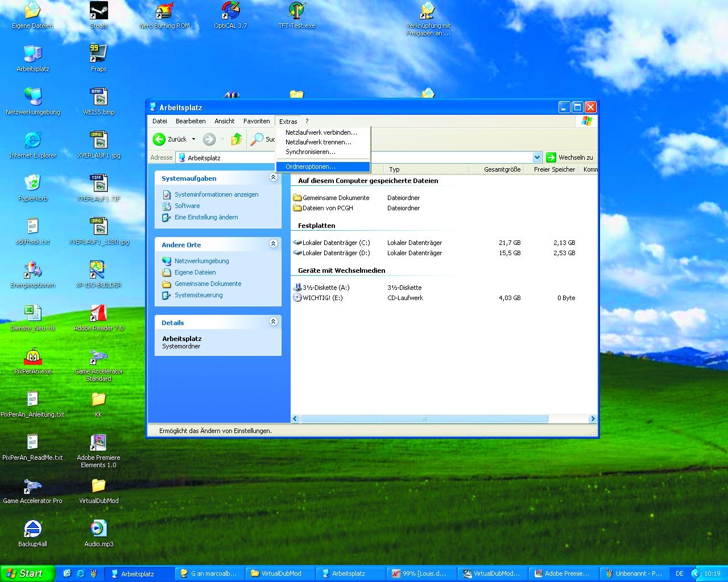
Task: Open the OptiCAL 3.7 desktop icon
Action: tap(230, 15)
